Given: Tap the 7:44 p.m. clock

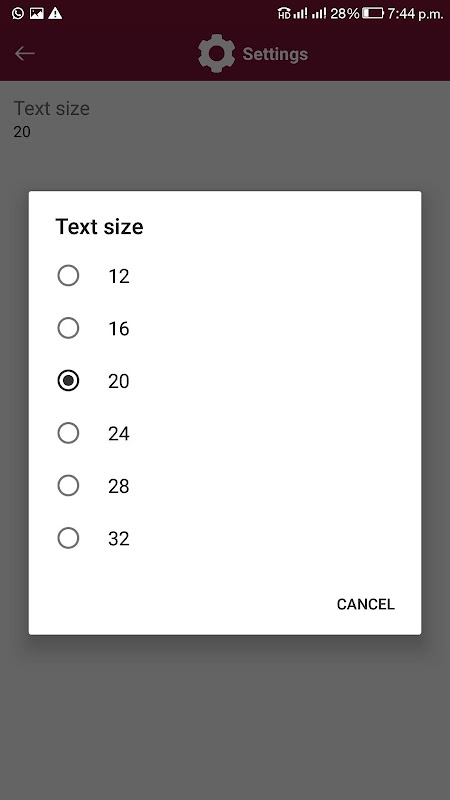Looking at the screenshot, I should click(415, 13).
